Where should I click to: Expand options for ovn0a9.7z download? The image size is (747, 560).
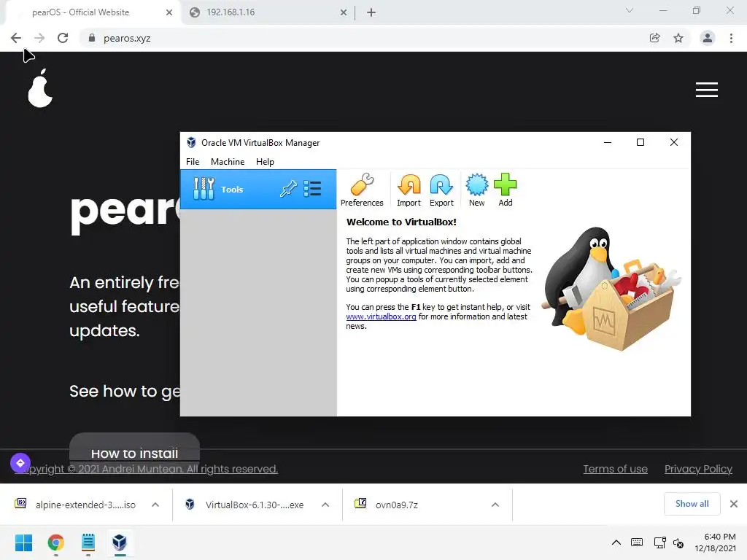tap(495, 505)
